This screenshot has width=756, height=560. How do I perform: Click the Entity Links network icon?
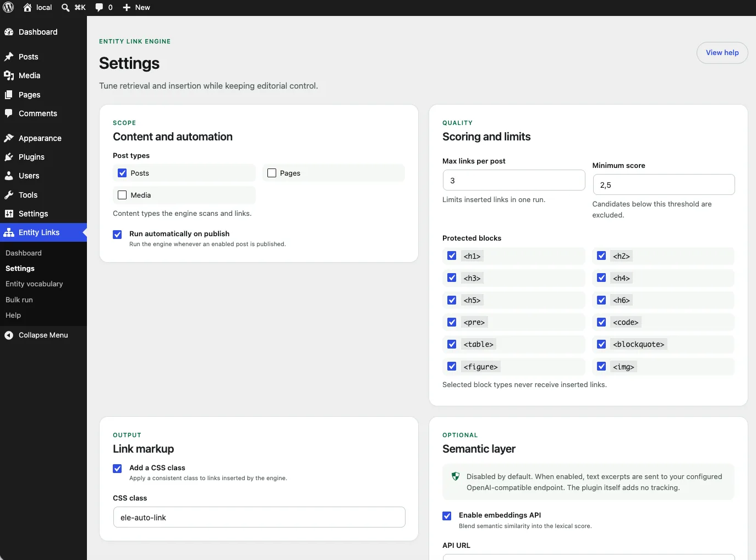pyautogui.click(x=9, y=232)
